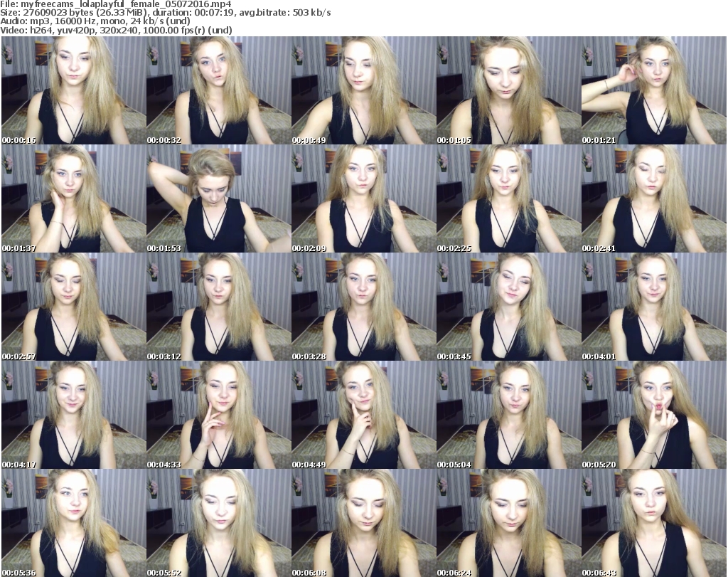728x577 pixels.
Task: Select the thumbnail stamped 00:00:16
Action: pos(74,90)
